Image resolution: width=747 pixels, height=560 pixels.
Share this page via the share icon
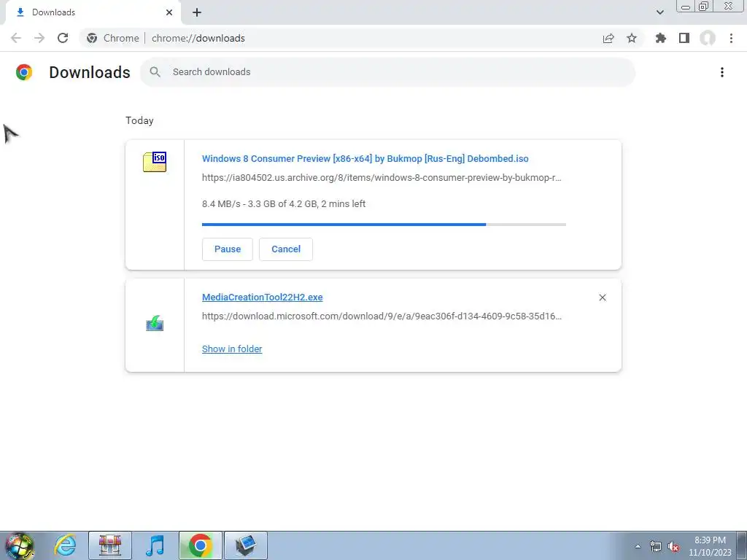pos(608,38)
